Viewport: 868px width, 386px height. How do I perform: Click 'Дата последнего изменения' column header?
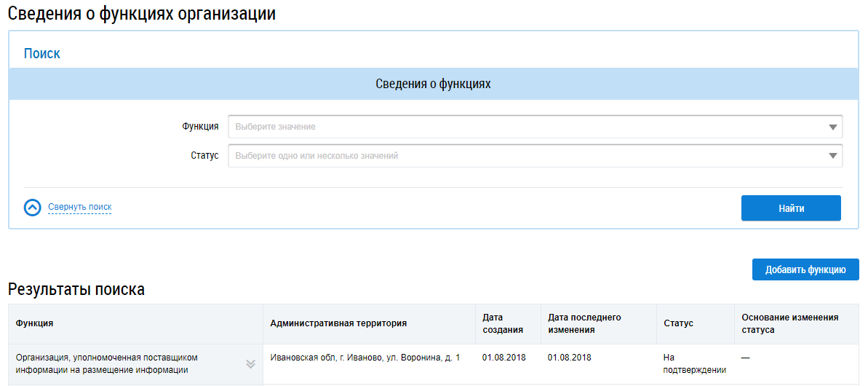[584, 323]
